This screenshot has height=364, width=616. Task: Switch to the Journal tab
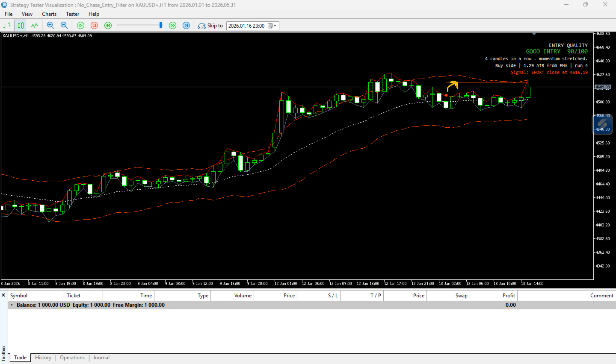[x=101, y=358]
